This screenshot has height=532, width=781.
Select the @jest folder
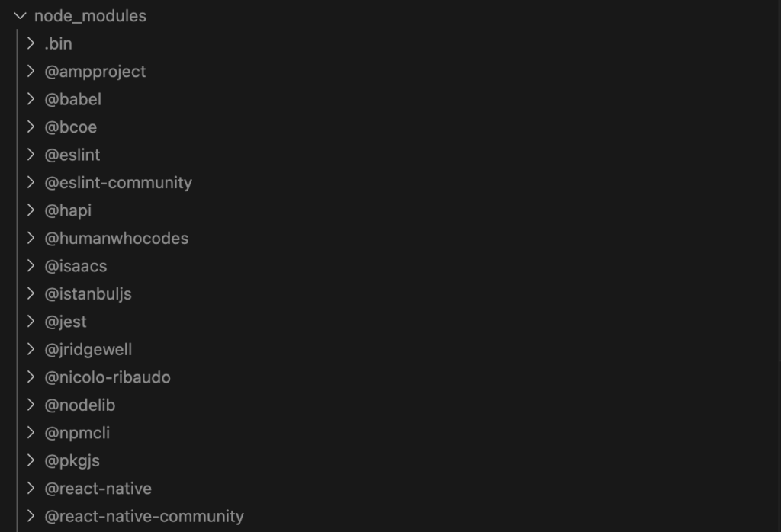[x=66, y=322]
